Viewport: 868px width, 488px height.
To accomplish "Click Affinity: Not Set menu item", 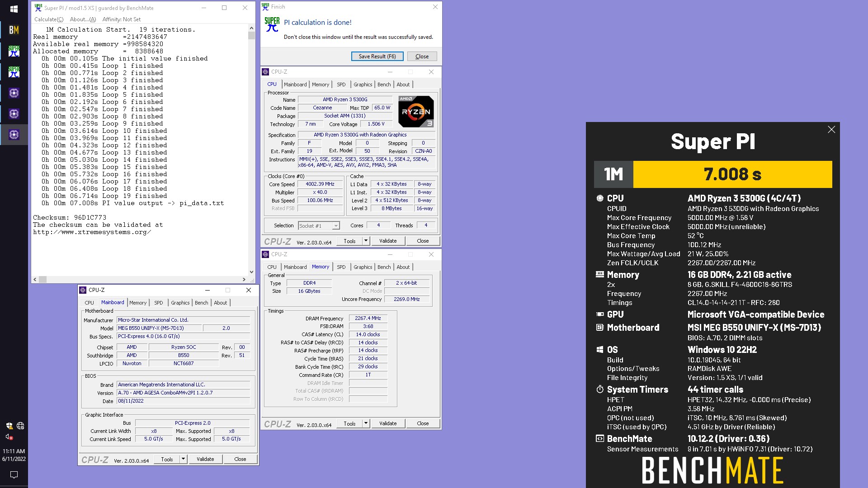I will [121, 19].
